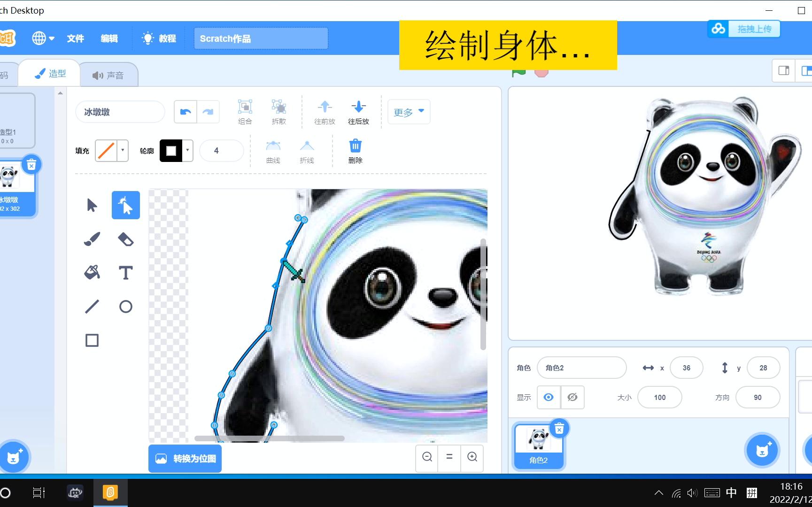The width and height of the screenshot is (812, 507).
Task: Select the Fill bucket tool
Action: (x=92, y=273)
